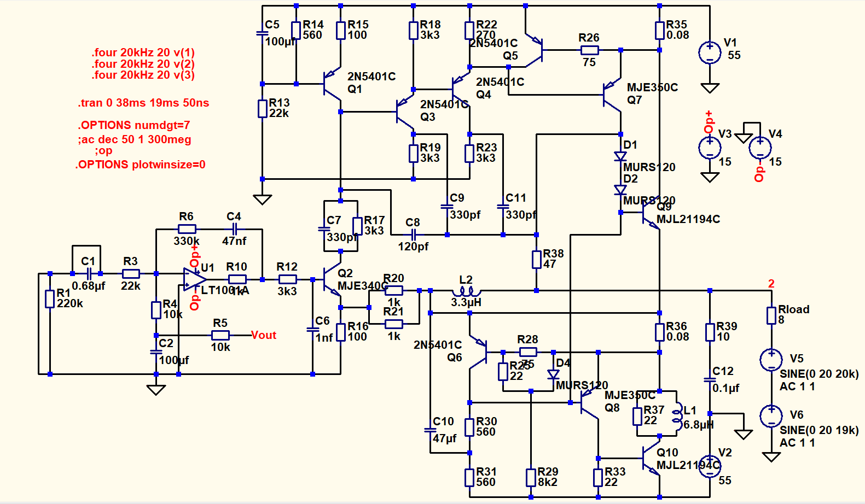Click the D1 diode symbol
The image size is (865, 504).
[x=620, y=156]
